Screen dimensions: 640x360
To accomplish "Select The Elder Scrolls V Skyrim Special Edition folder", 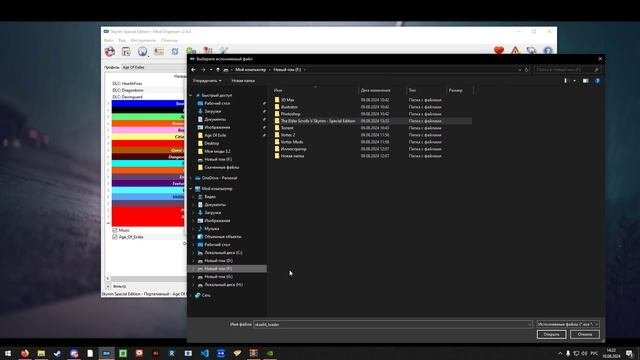I will [318, 121].
